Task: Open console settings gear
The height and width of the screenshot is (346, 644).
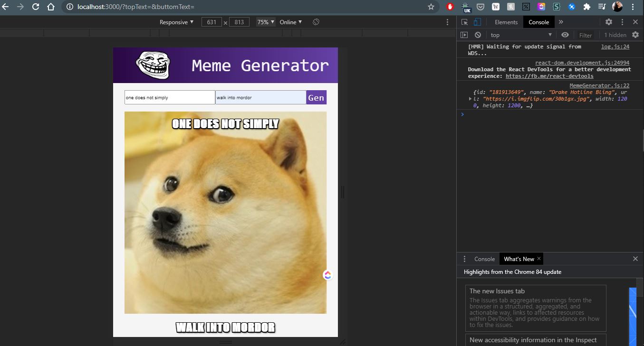Action: point(635,35)
